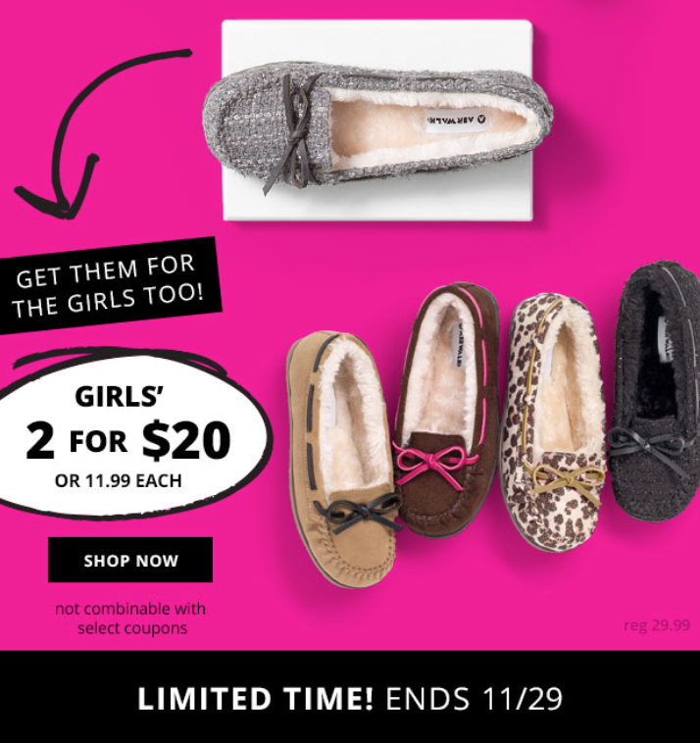
Task: Click the Girls' 2 for $20 offer bubble
Action: [128, 433]
